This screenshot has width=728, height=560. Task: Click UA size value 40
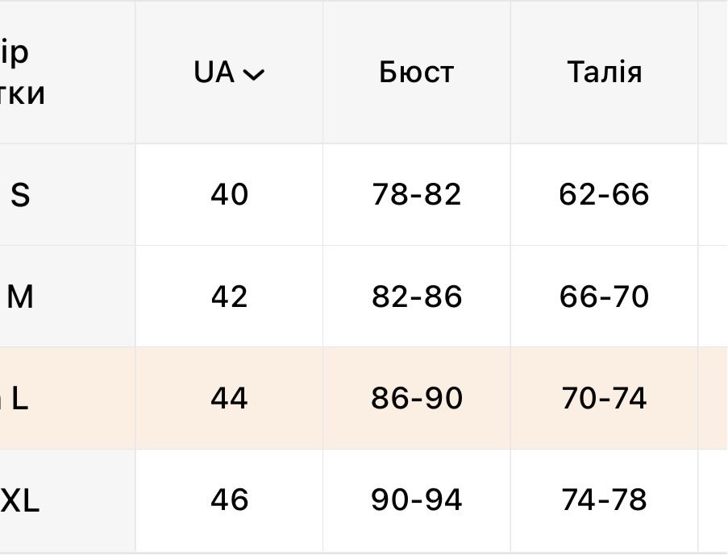tap(229, 194)
